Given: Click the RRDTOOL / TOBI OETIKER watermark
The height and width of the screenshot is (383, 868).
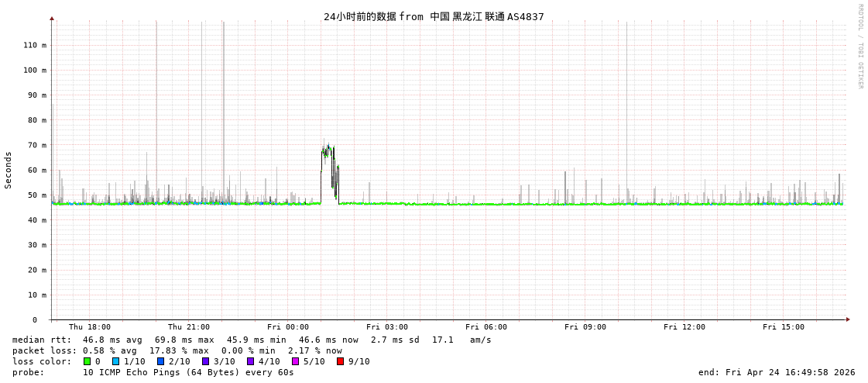Looking at the screenshot, I should tap(859, 47).
